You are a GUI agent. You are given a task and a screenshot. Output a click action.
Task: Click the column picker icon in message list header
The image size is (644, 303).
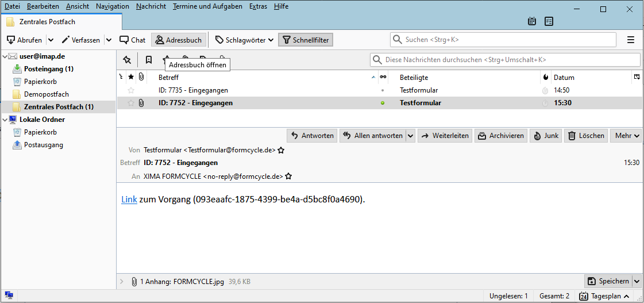[x=637, y=77]
